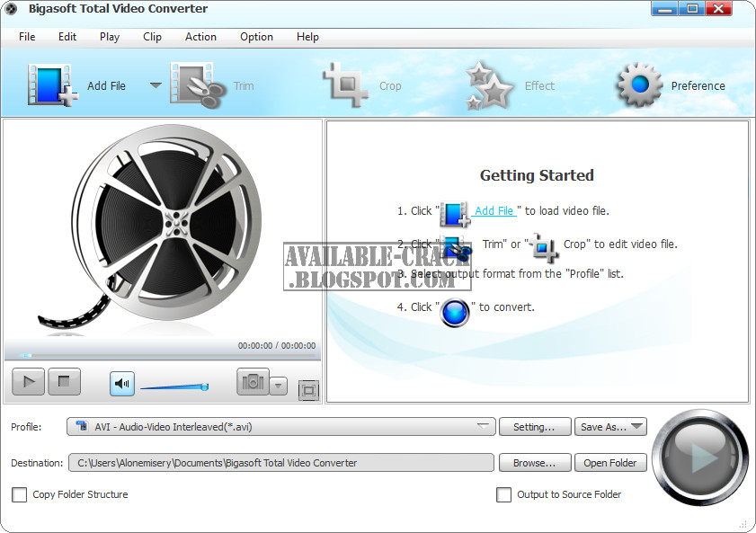Viewport: 756px width, 533px height.
Task: Enable Output to Source Folder checkbox
Action: click(503, 494)
